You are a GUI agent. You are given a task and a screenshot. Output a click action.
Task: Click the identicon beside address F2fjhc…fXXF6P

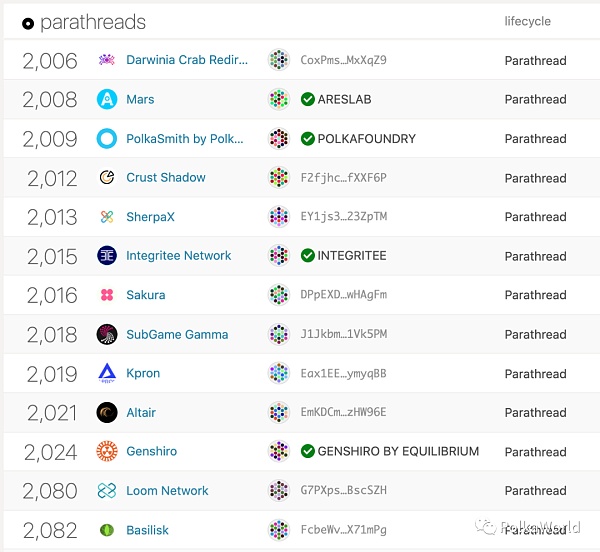pos(279,178)
